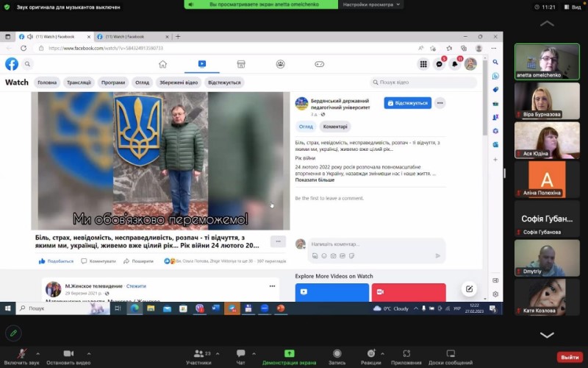Open the Facebook notifications bell

tap(455, 64)
